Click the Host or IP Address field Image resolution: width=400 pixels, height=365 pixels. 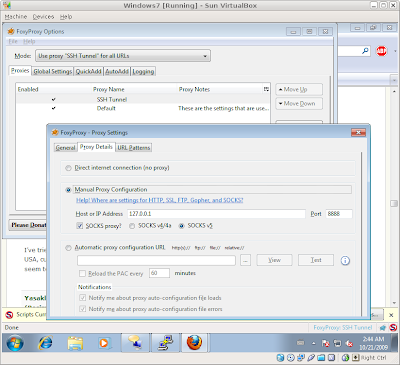(x=216, y=214)
